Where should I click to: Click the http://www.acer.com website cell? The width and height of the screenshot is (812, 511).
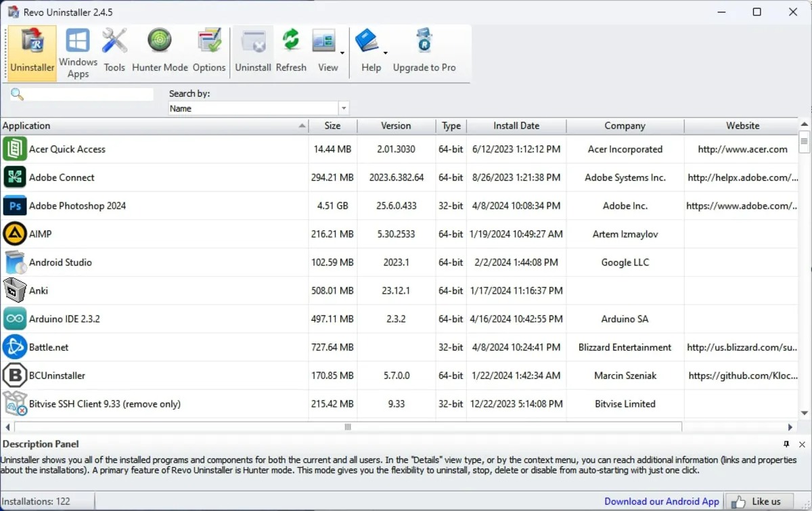tap(742, 149)
